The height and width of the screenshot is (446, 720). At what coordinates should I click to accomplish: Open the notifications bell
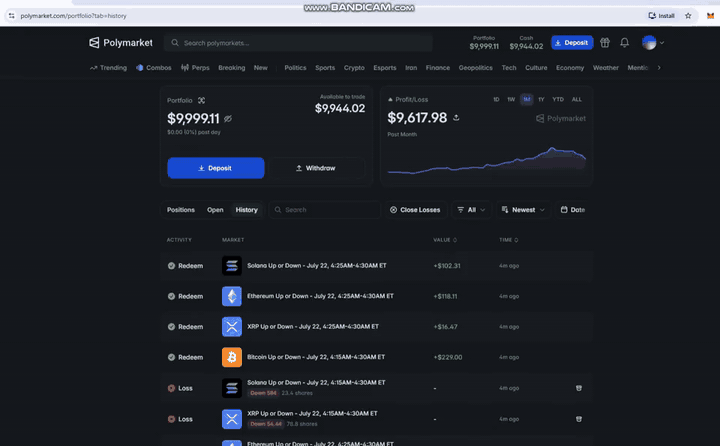click(624, 43)
